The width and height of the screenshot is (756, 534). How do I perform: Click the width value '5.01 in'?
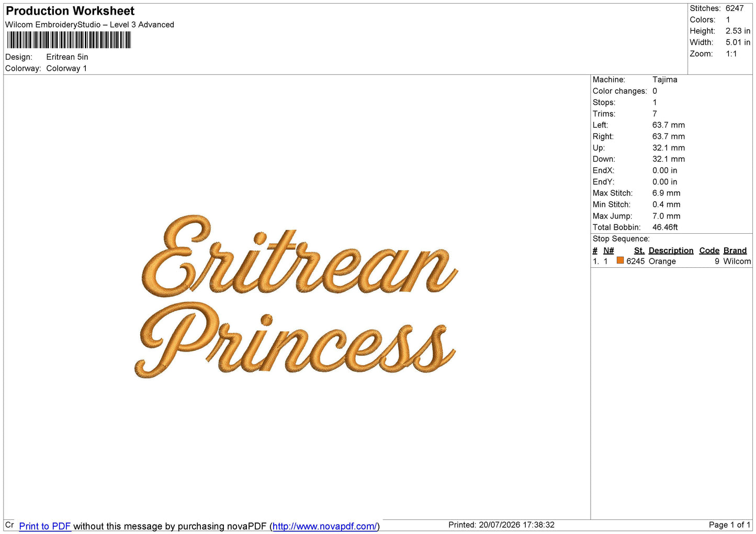pos(738,42)
